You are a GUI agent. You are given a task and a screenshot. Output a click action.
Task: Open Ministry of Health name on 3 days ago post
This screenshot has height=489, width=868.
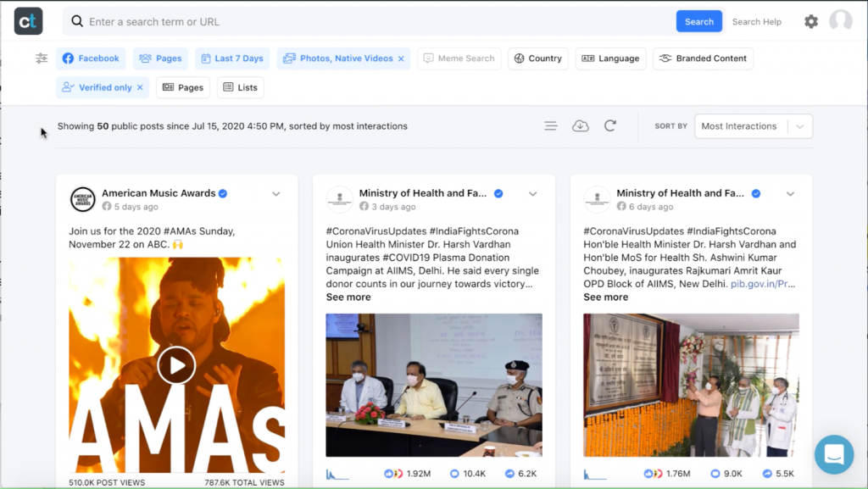(423, 193)
